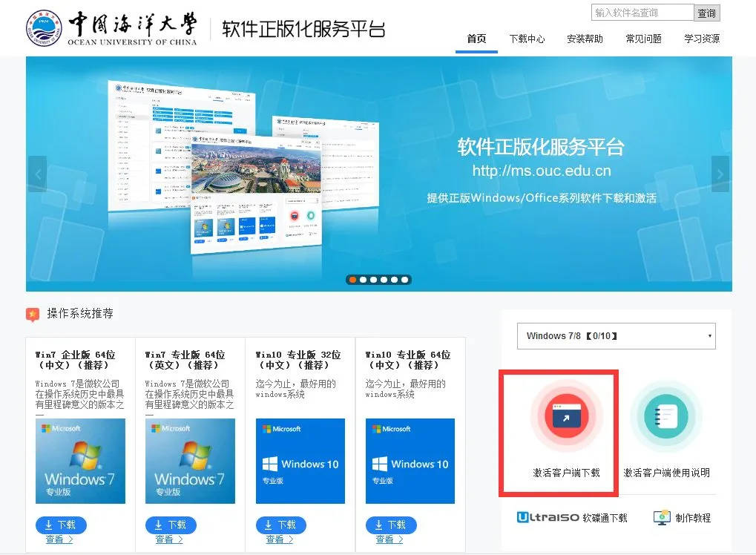Click the 查询 search button
The image size is (756, 555).
tap(707, 13)
